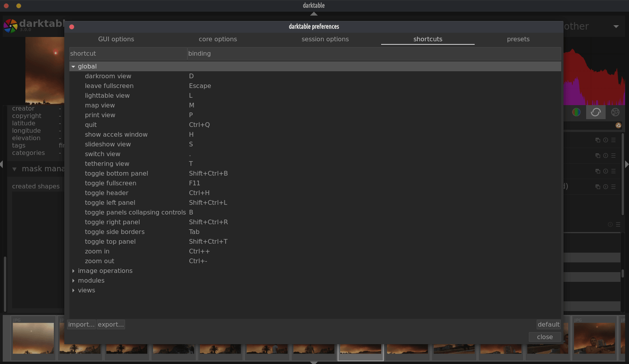
Task: Open presets menu on module row ending "d)"
Action: click(613, 187)
